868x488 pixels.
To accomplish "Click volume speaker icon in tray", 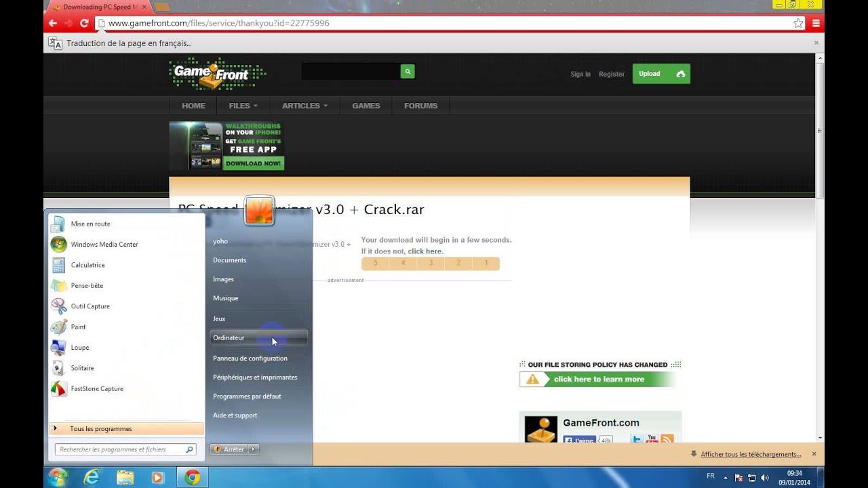I will coord(765,477).
